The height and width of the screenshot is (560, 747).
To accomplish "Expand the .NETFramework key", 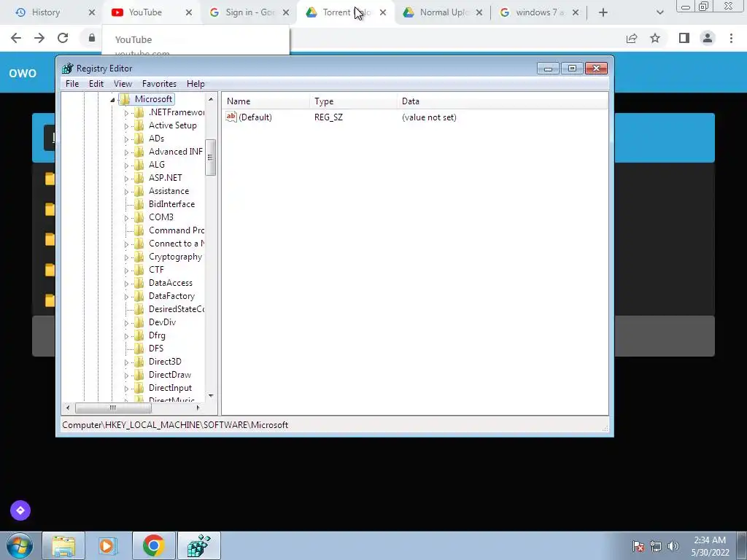I will click(126, 113).
